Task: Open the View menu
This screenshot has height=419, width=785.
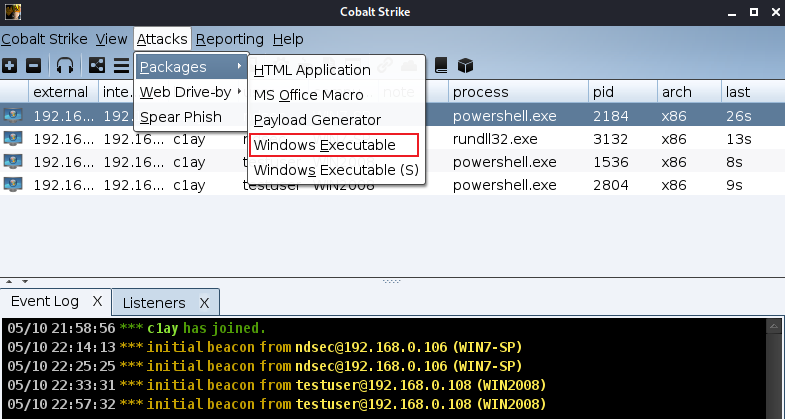Action: click(112, 39)
